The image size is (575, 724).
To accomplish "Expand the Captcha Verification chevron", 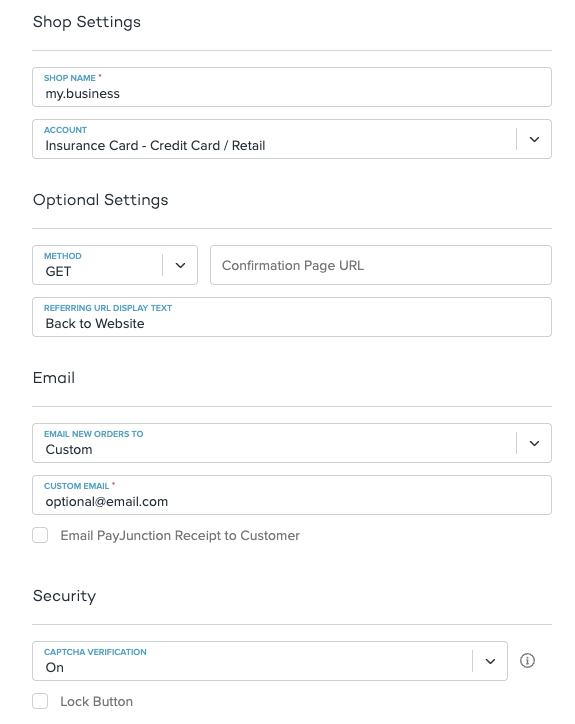I will click(490, 661).
